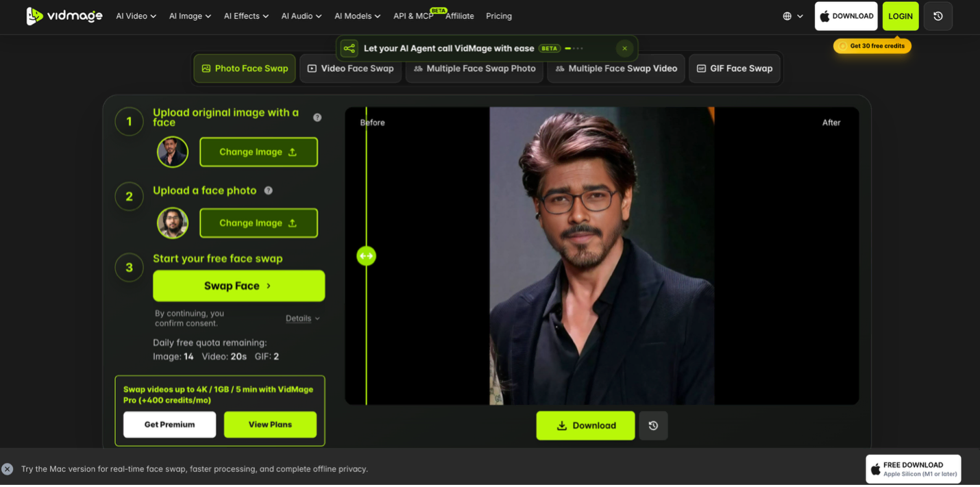Click the Swap Face button
This screenshot has height=487, width=980.
tap(238, 286)
